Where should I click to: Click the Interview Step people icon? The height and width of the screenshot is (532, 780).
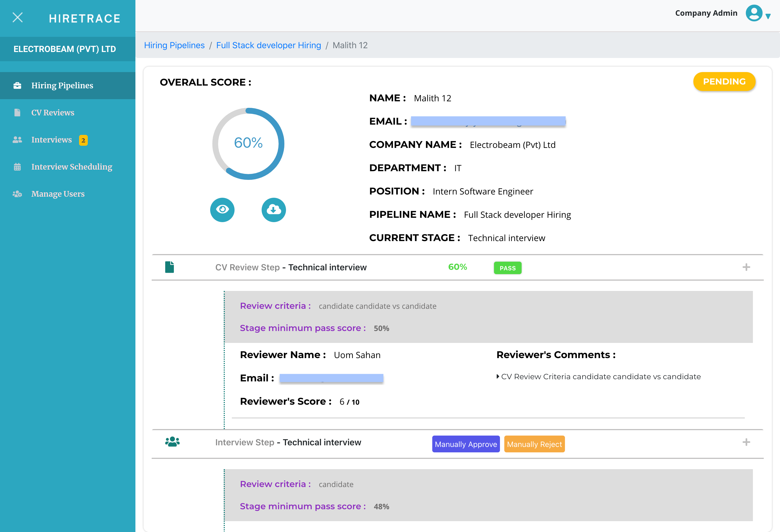coord(172,442)
